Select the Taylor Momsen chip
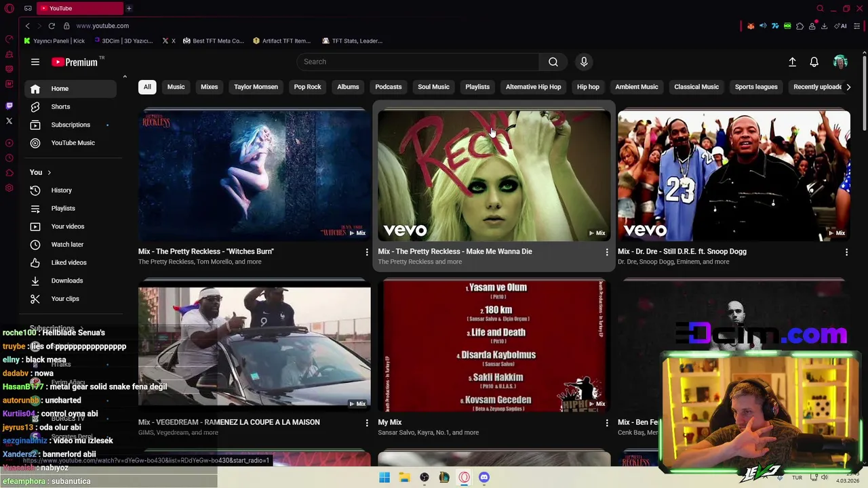 click(256, 87)
